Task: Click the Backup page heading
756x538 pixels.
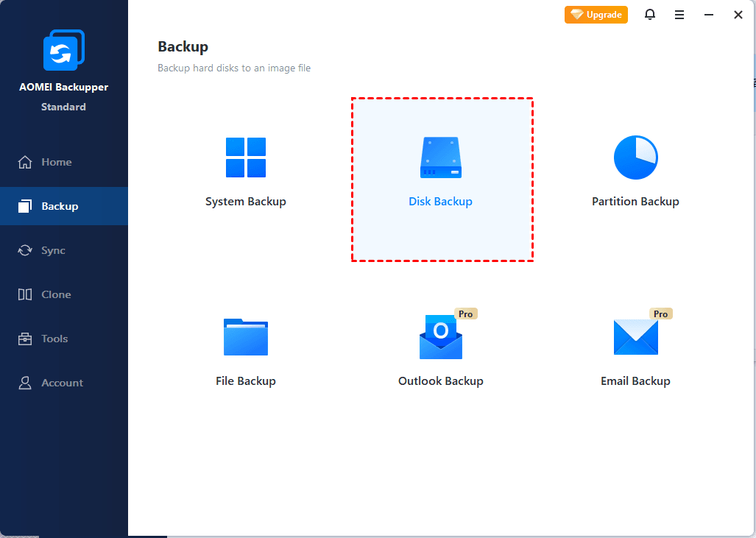Action: pyautogui.click(x=183, y=47)
